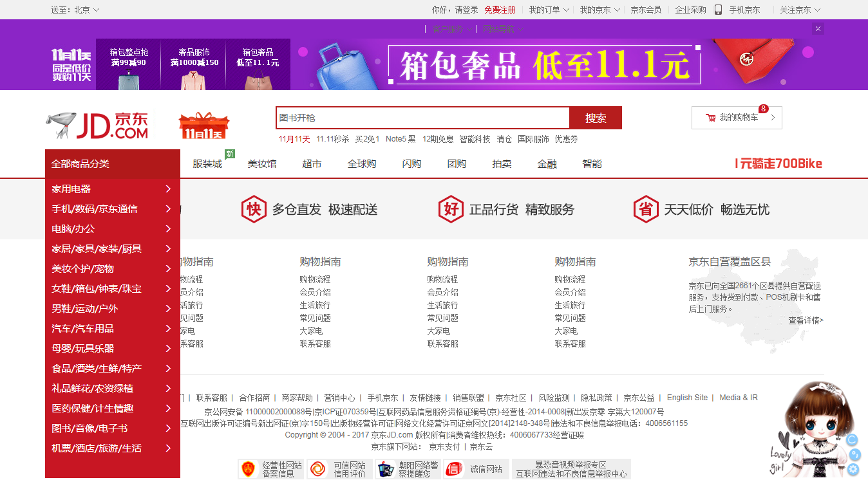Click the 可信网站信用评价 badge
The height and width of the screenshot is (498, 868).
point(341,469)
